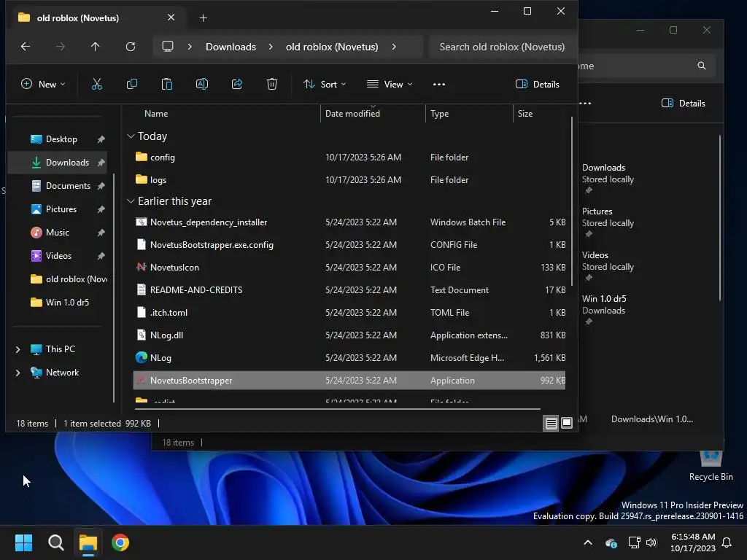This screenshot has height=560, width=747.
Task: Click chevron after old roblox (Novetus) breadcrumb
Action: (394, 47)
